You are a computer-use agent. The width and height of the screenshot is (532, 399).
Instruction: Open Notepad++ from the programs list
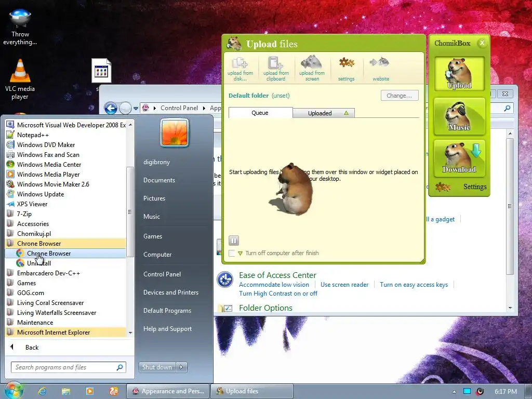65,135
